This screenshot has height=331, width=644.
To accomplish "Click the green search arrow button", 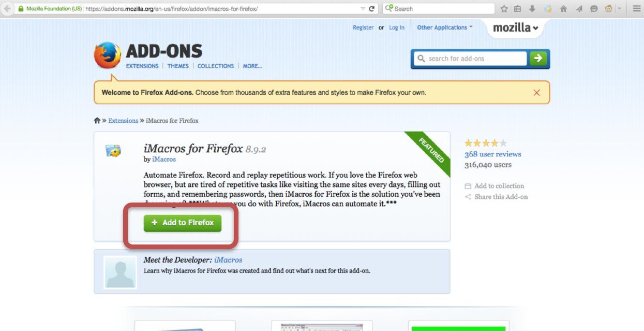I will pos(538,59).
